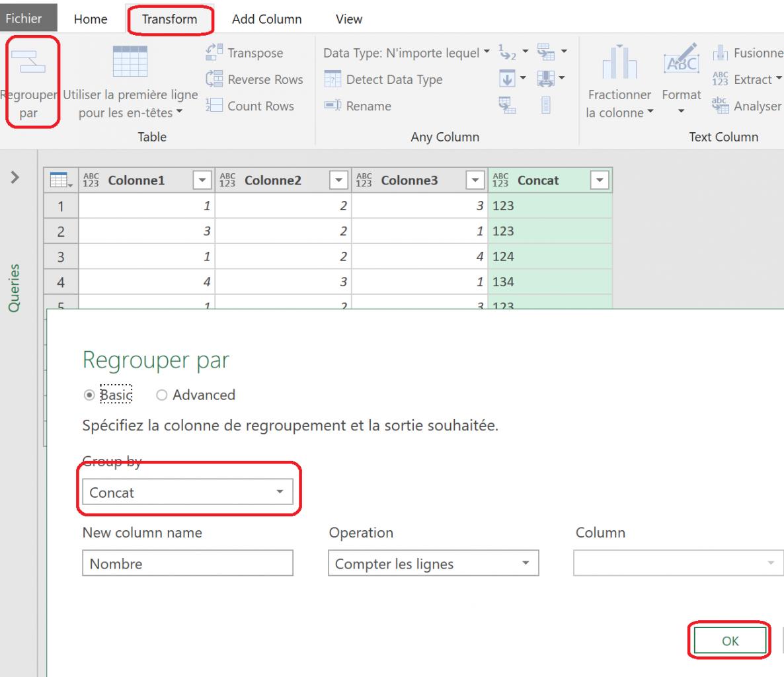Click the Fusionner columns icon
The image size is (784, 677).
coord(721,52)
